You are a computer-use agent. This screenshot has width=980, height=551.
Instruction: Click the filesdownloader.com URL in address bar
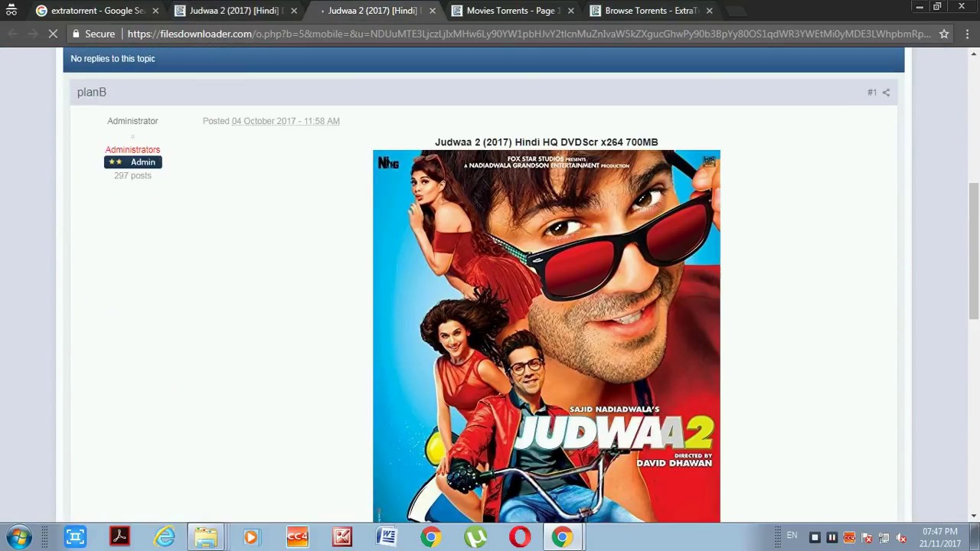[528, 34]
